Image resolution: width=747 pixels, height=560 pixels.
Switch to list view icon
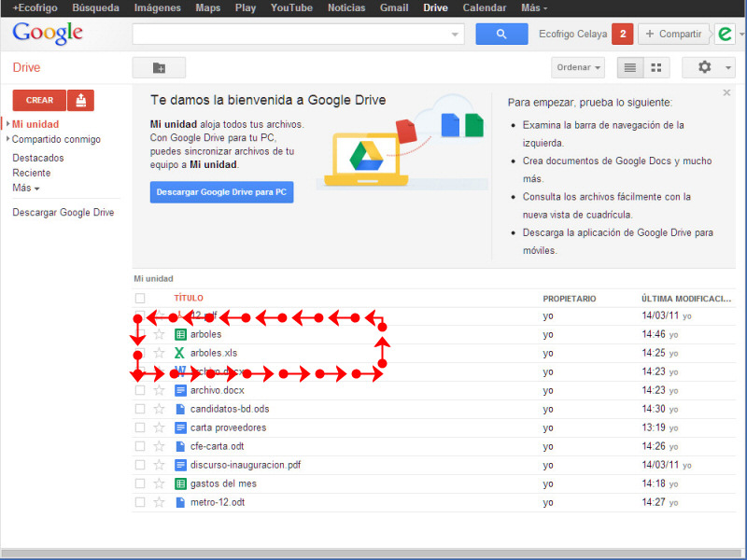tap(629, 67)
